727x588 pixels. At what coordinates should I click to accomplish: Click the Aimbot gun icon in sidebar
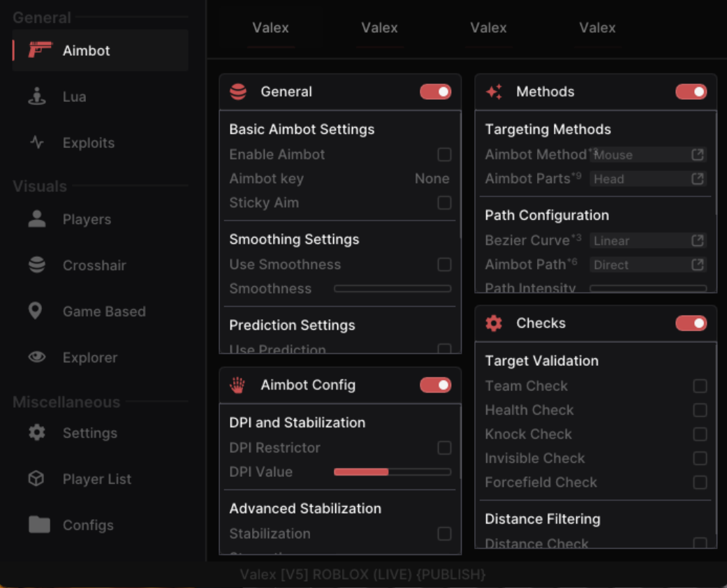pyautogui.click(x=40, y=50)
